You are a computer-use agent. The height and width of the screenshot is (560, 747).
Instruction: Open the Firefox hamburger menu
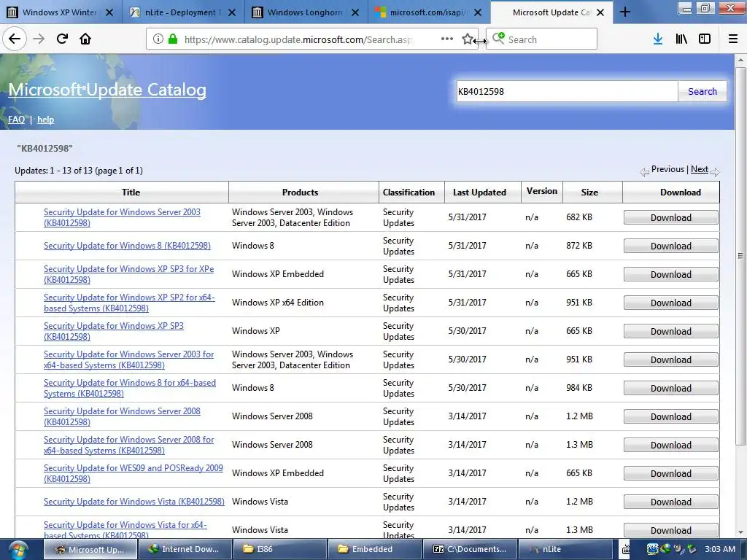click(x=732, y=39)
